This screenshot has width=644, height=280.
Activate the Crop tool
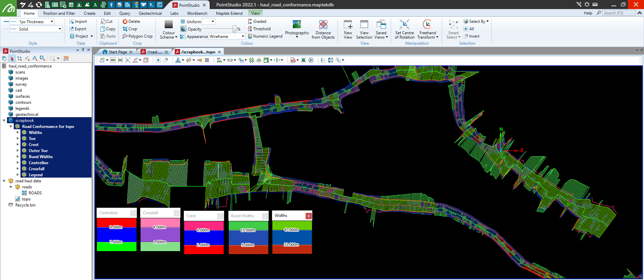130,29
